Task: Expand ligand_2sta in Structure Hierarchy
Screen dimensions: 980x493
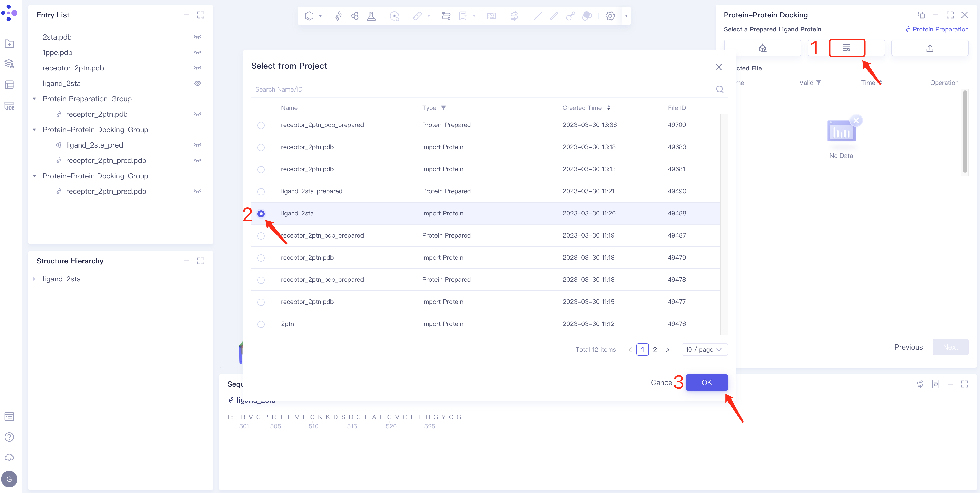Action: pos(35,279)
